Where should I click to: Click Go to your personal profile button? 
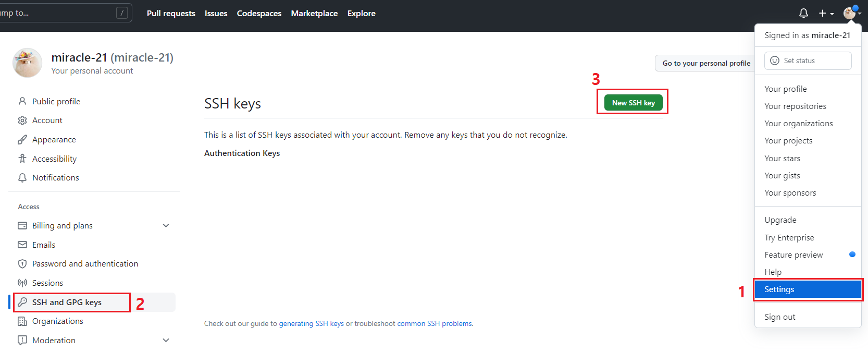[x=706, y=63]
